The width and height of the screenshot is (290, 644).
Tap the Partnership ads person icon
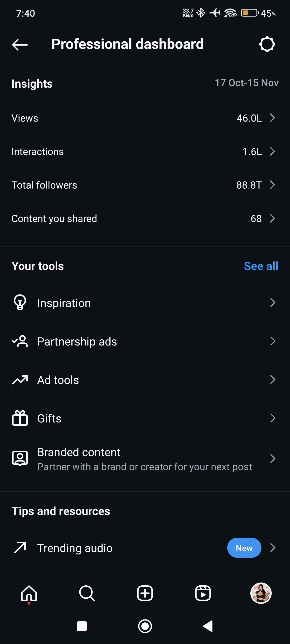click(20, 341)
